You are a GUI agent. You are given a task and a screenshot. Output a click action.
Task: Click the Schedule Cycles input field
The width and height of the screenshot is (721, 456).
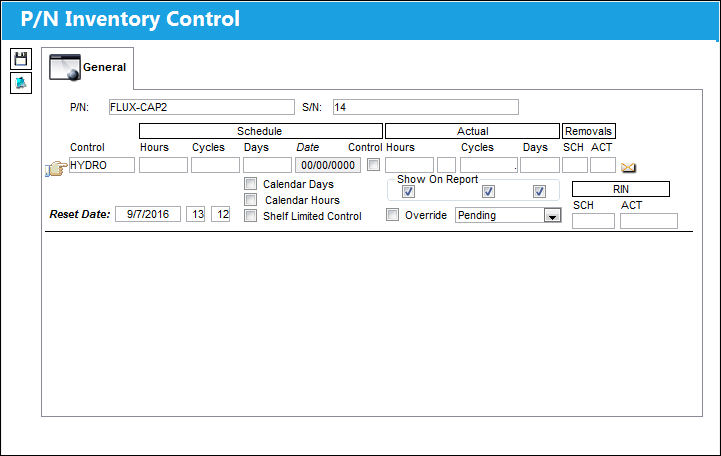[215, 165]
